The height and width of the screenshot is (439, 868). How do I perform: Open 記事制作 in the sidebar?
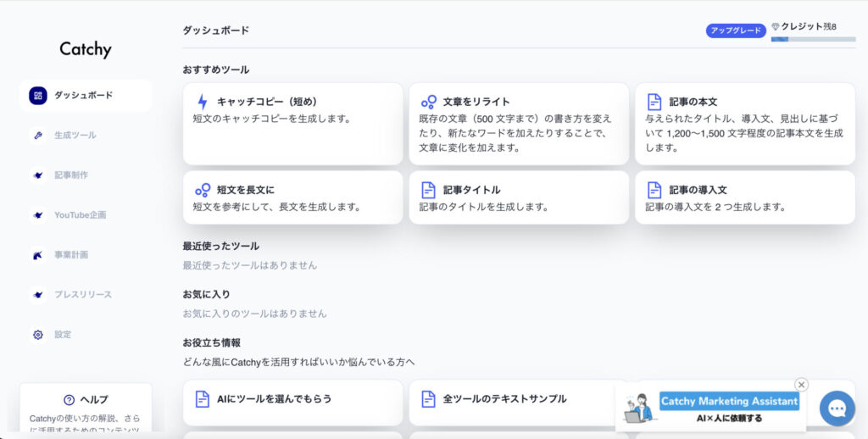coord(71,175)
